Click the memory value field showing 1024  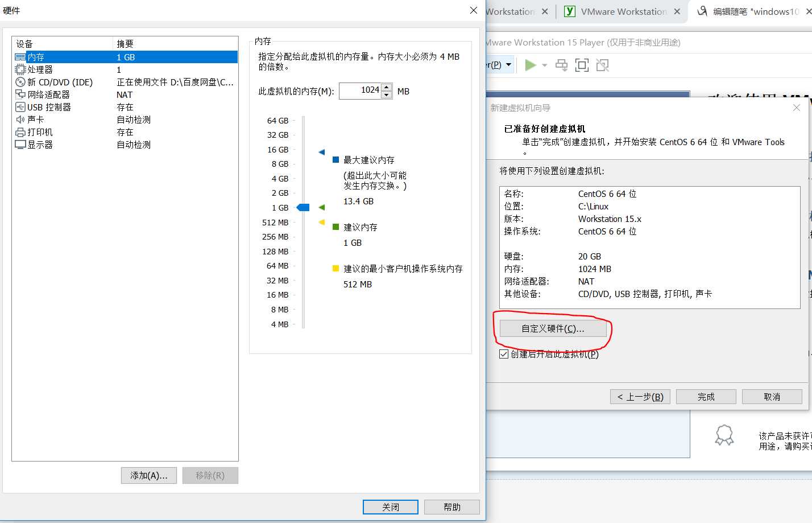pyautogui.click(x=361, y=91)
